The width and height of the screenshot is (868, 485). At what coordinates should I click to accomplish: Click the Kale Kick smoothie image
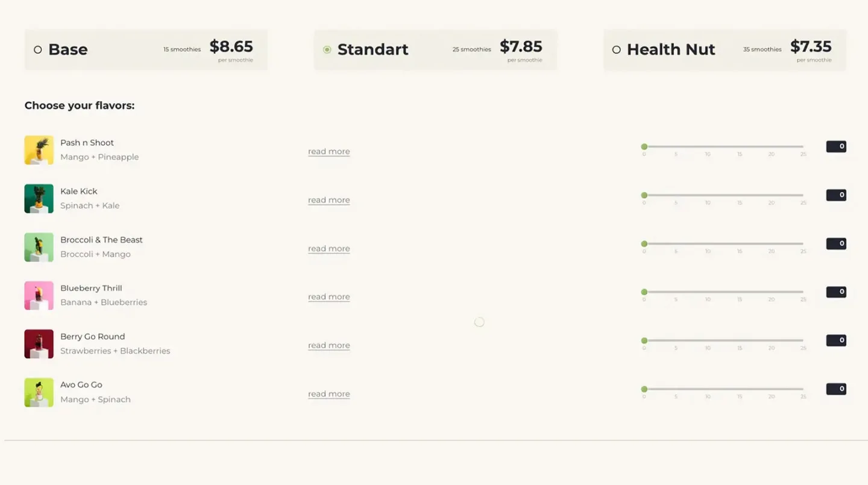pos(39,199)
